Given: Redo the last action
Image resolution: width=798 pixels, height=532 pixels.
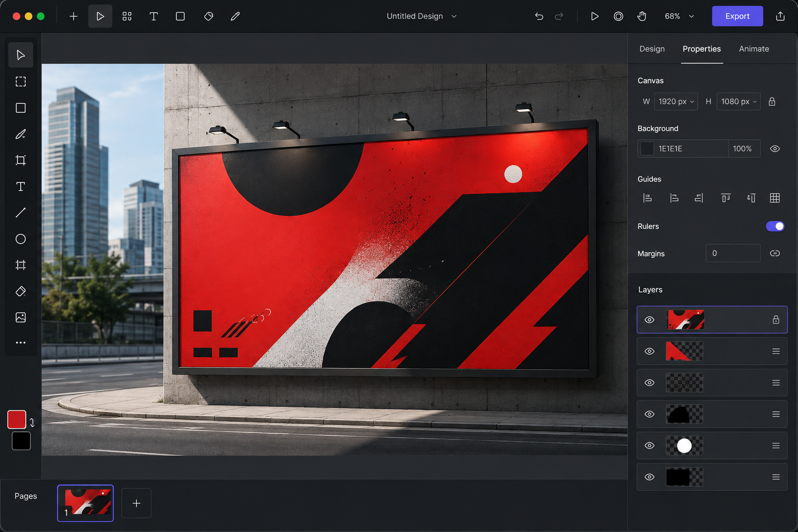Looking at the screenshot, I should pyautogui.click(x=559, y=17).
